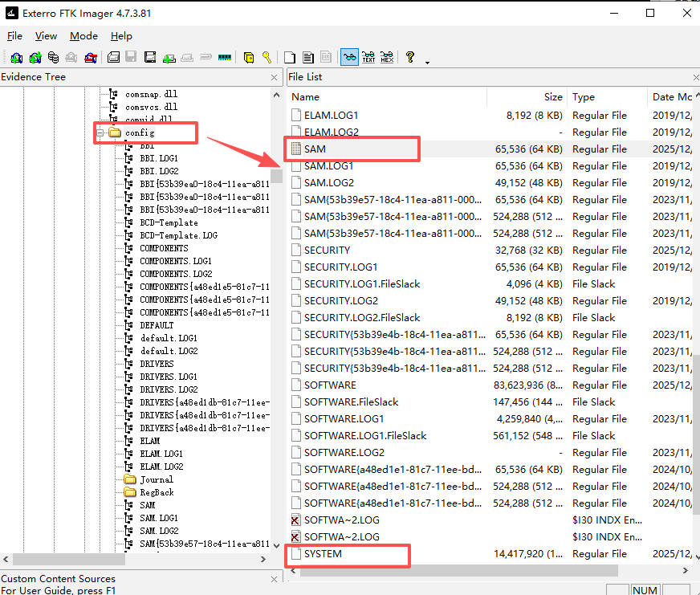Click the SAM file's blue registry icon
Screen dimensions: 700x595
click(x=295, y=149)
